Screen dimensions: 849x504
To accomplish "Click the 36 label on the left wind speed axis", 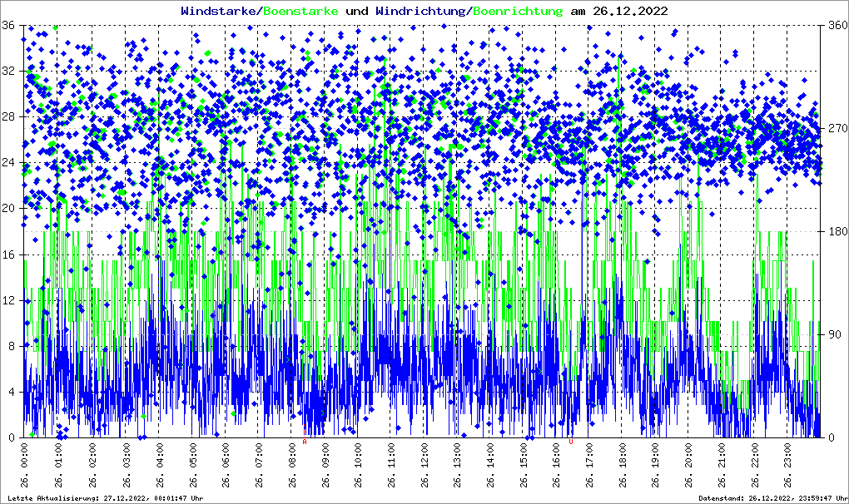I will [7, 25].
